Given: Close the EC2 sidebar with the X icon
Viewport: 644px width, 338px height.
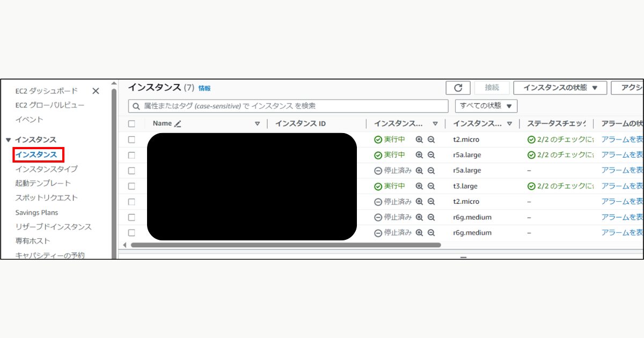Looking at the screenshot, I should 96,91.
